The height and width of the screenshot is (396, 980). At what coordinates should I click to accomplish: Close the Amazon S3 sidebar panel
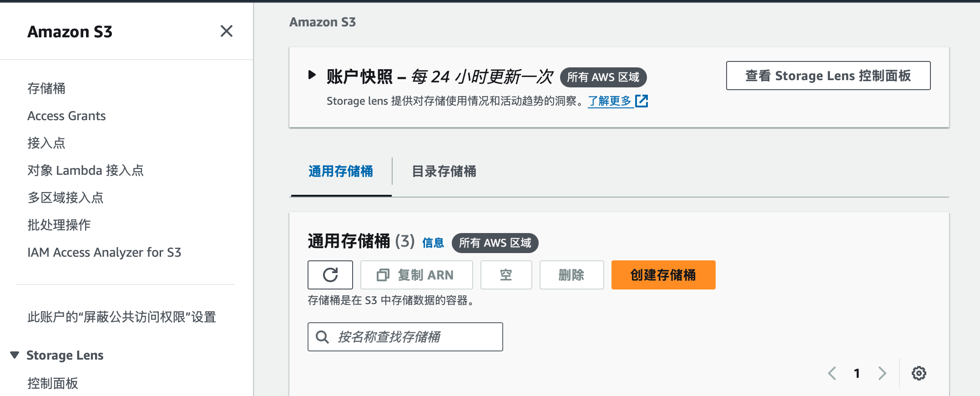[x=226, y=31]
